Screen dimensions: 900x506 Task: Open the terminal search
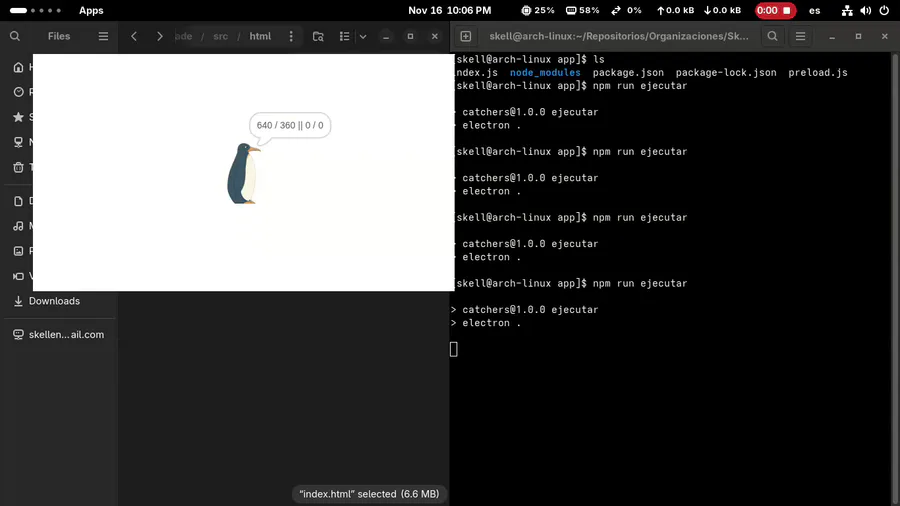point(773,36)
